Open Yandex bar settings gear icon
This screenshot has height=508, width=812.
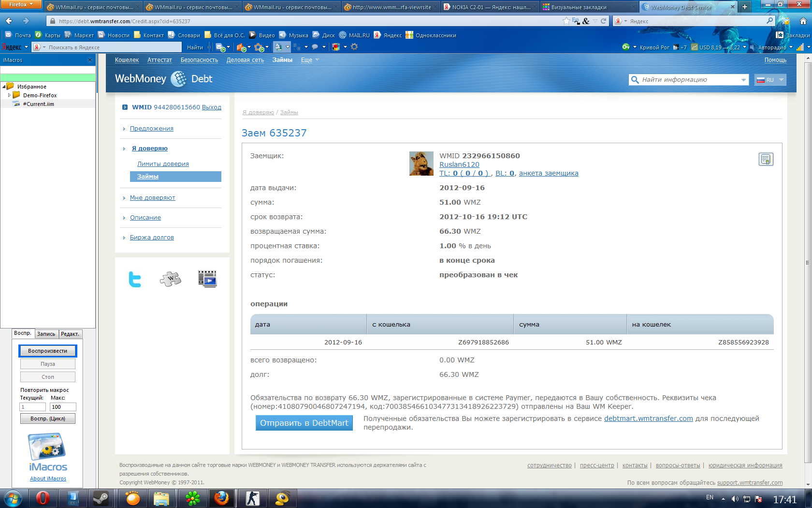pyautogui.click(x=354, y=47)
